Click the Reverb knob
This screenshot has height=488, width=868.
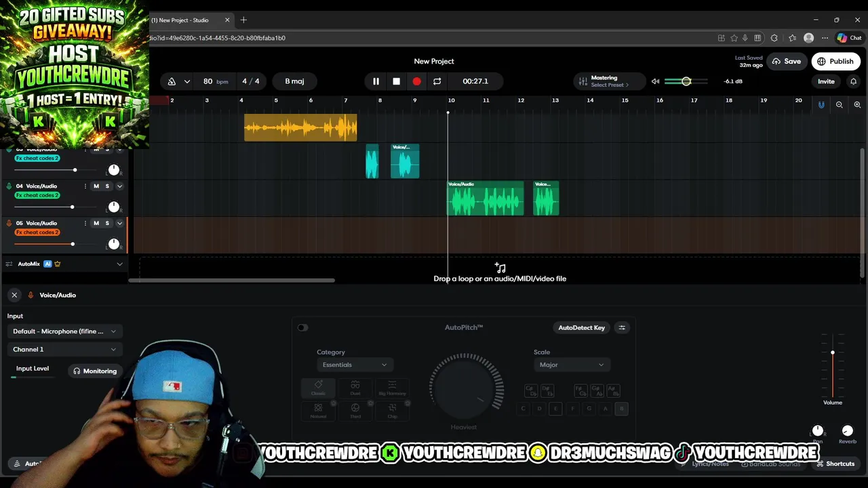(847, 431)
